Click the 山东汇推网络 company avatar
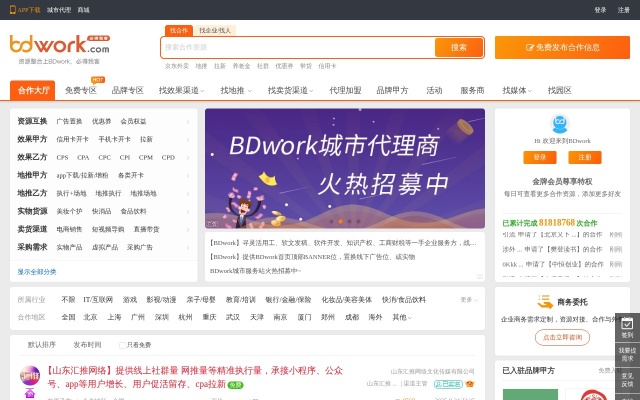 pyautogui.click(x=30, y=377)
